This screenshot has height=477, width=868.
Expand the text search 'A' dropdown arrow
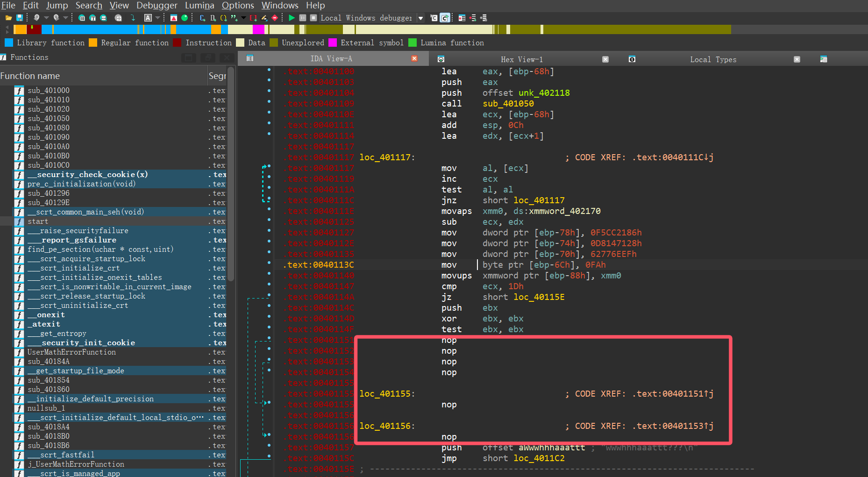click(158, 18)
